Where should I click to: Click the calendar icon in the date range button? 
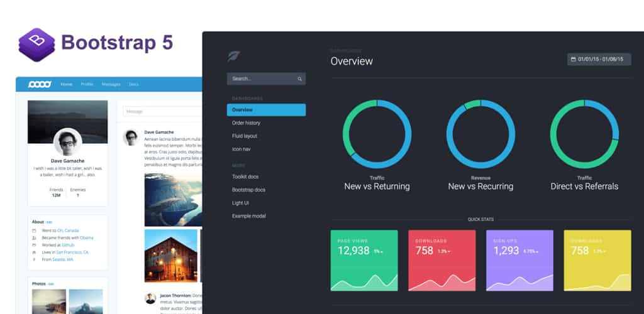[x=574, y=59]
